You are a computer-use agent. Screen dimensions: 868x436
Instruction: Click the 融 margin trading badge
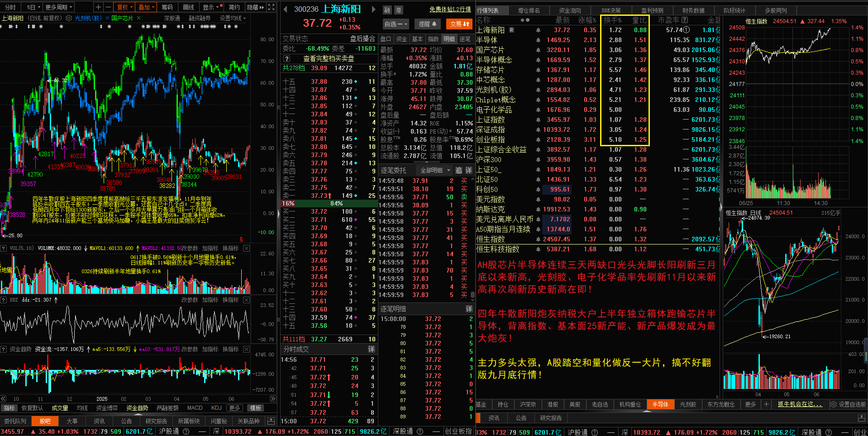387,10
